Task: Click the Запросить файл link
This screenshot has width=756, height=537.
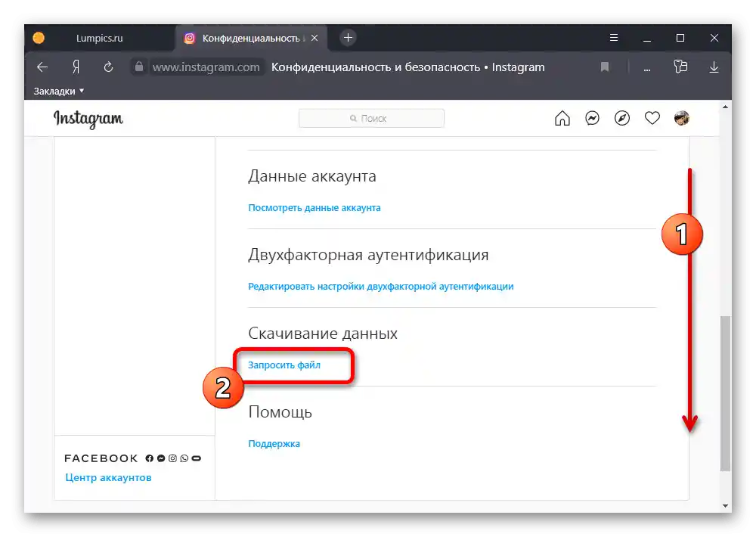Action: [x=284, y=365]
